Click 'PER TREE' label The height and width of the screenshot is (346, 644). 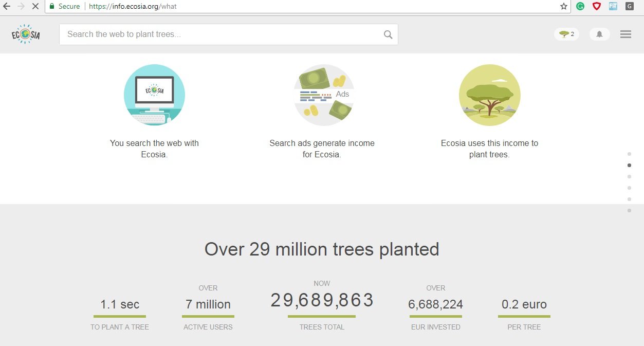coord(524,327)
